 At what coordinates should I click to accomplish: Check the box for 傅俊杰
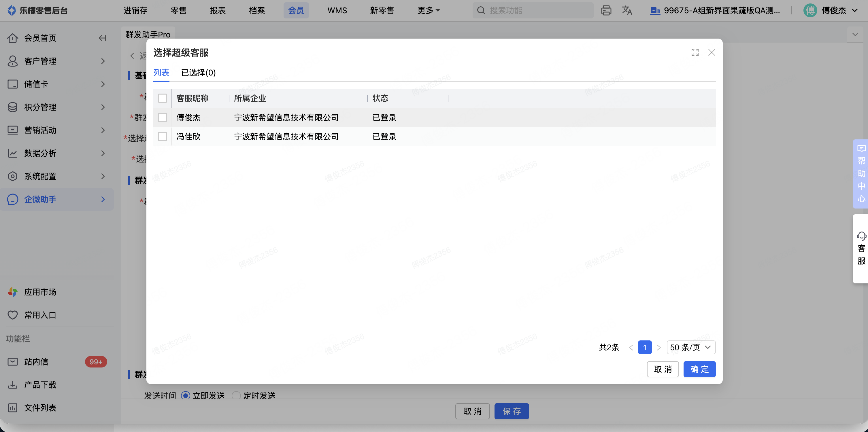click(163, 118)
